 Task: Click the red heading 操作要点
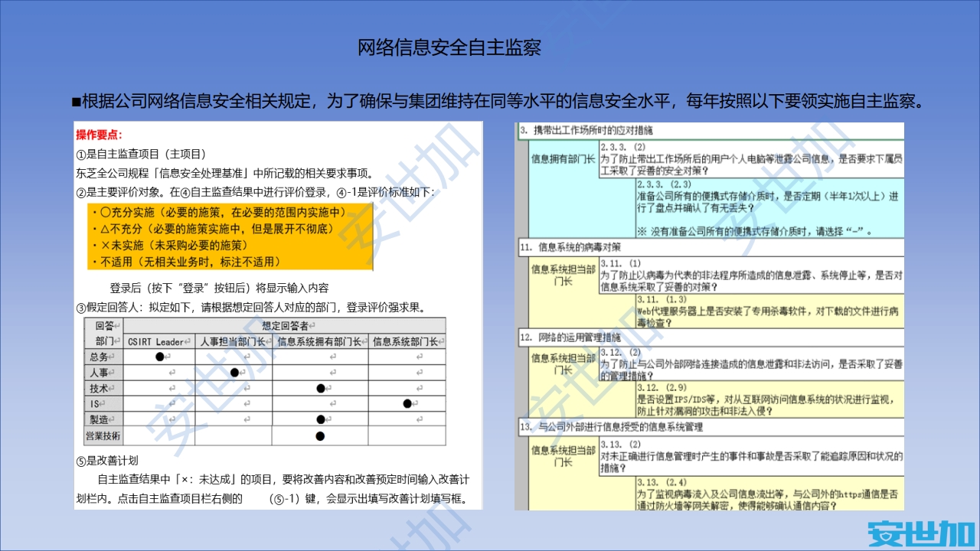99,135
